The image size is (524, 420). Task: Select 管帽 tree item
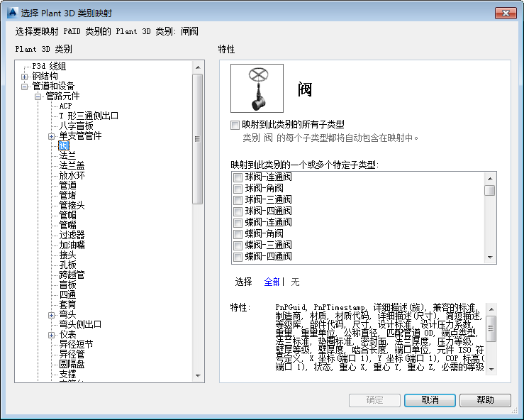tap(67, 216)
